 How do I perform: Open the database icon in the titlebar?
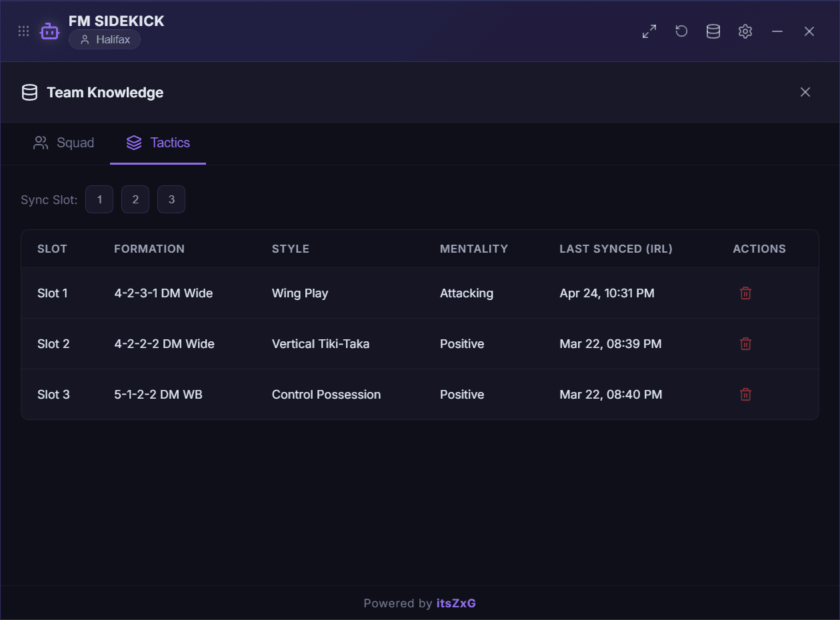point(713,31)
